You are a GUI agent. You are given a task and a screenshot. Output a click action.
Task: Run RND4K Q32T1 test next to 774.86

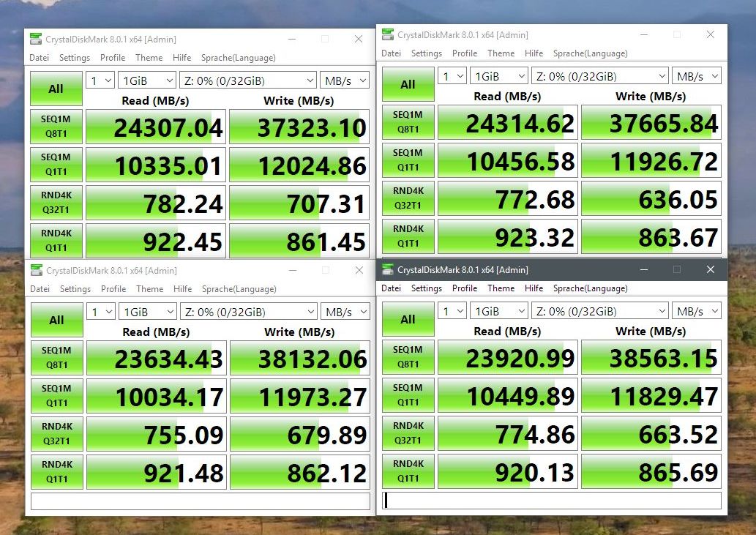pos(408,434)
